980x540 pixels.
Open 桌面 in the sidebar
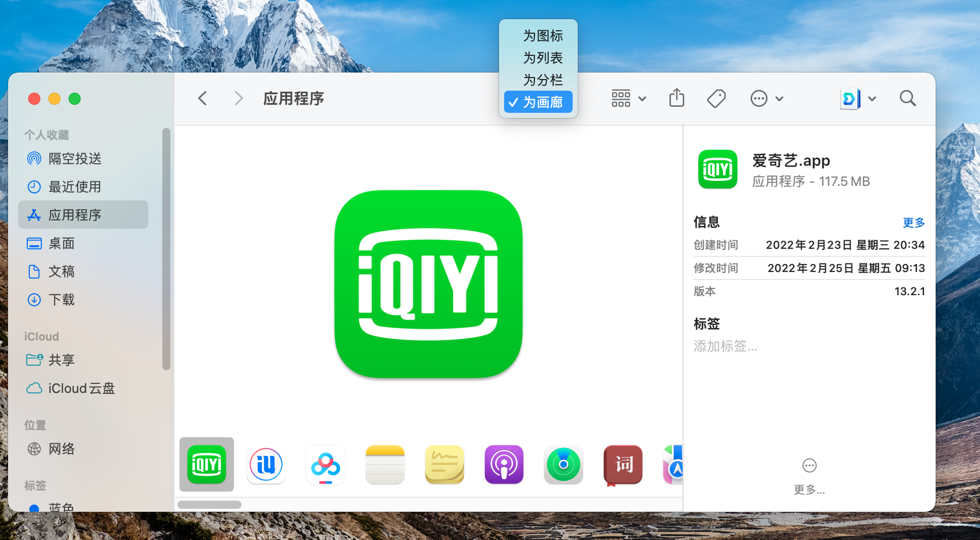coord(83,243)
